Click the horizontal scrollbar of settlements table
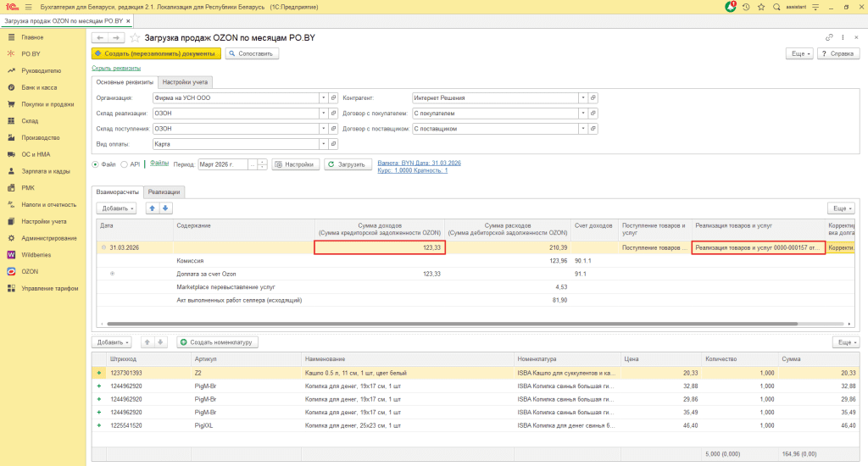Viewport: 868px width, 466px height. (x=453, y=324)
